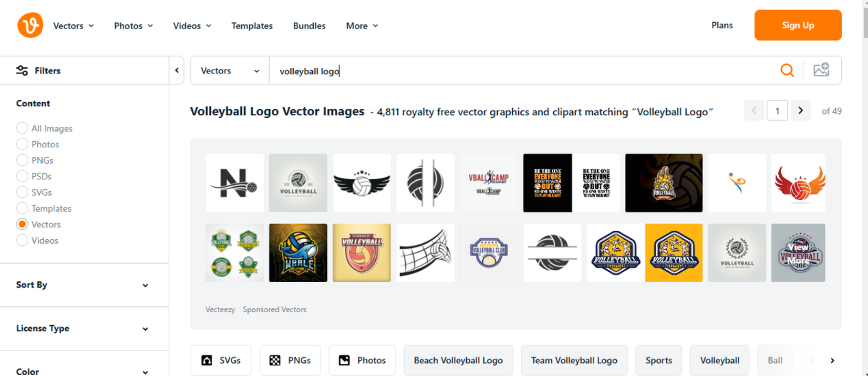Click the Beach Volleyball Logo tag
The width and height of the screenshot is (868, 376).
[458, 360]
